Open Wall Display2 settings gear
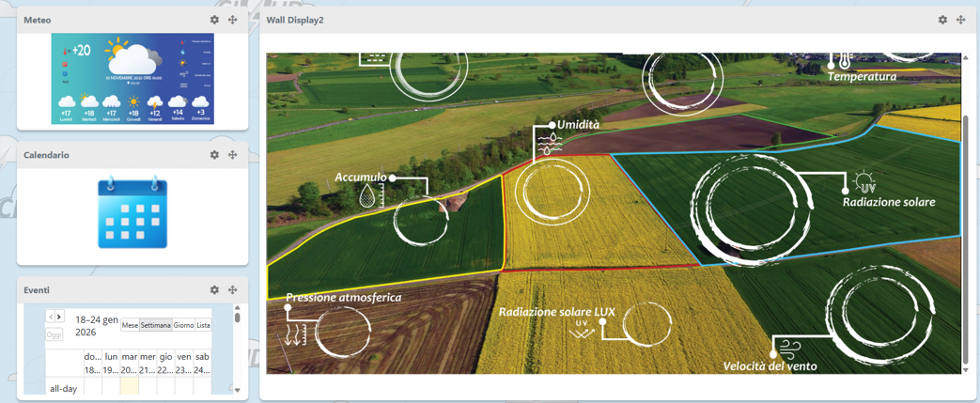Image resolution: width=980 pixels, height=403 pixels. (x=942, y=20)
